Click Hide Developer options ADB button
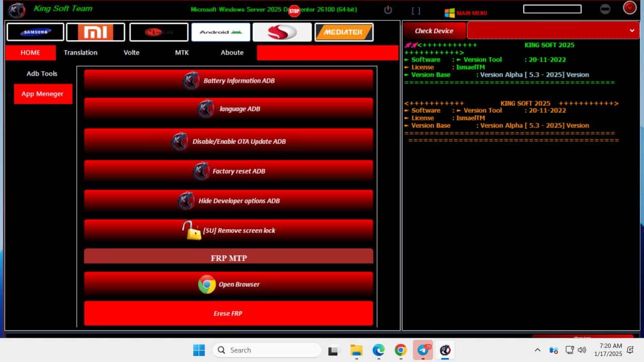The image size is (644, 362). [228, 201]
